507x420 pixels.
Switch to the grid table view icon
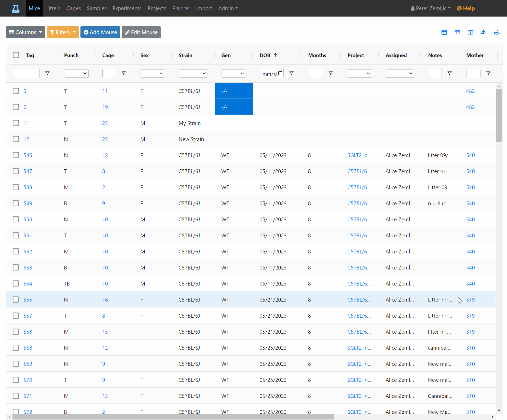(457, 32)
